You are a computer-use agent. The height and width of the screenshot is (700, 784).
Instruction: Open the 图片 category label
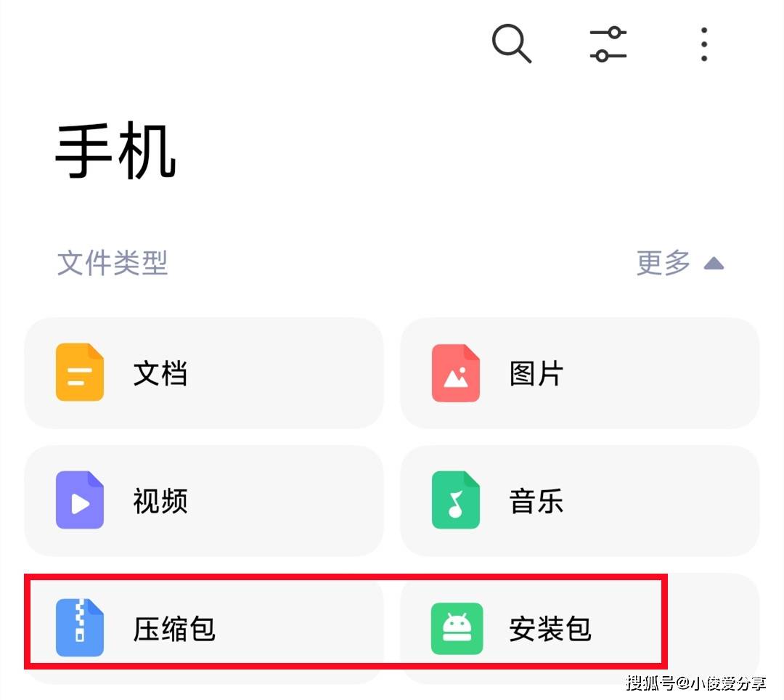(x=536, y=373)
